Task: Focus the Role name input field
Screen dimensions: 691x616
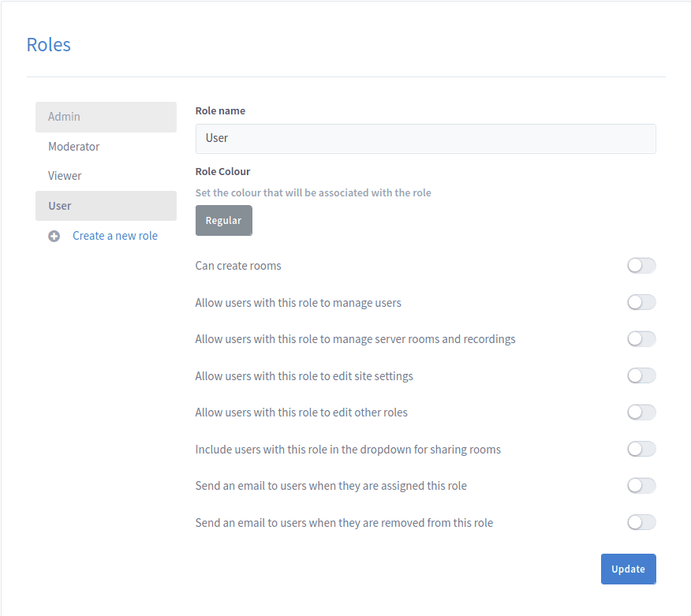Action: tap(426, 138)
